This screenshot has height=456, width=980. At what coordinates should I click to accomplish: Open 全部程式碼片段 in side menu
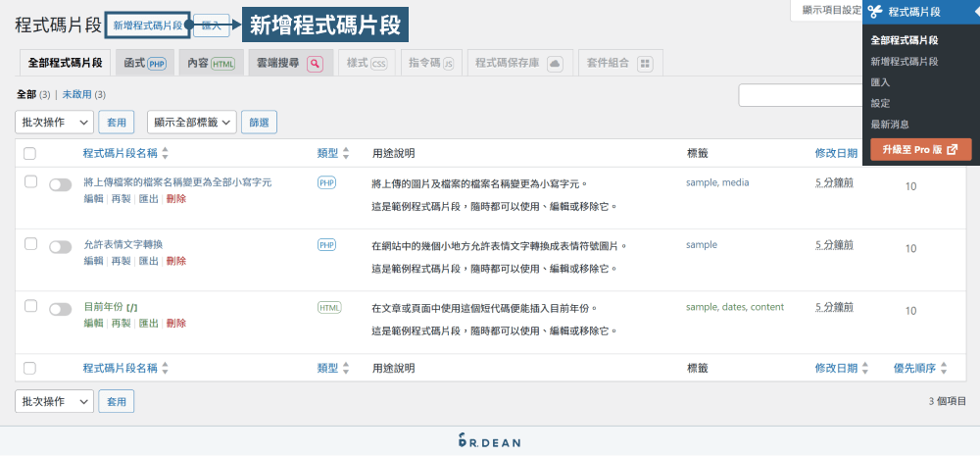(x=905, y=40)
